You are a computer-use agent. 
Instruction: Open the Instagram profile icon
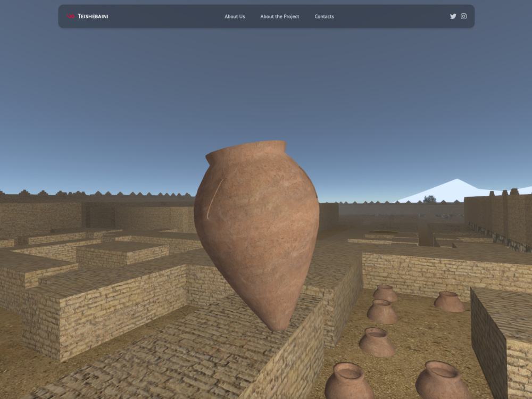[463, 16]
